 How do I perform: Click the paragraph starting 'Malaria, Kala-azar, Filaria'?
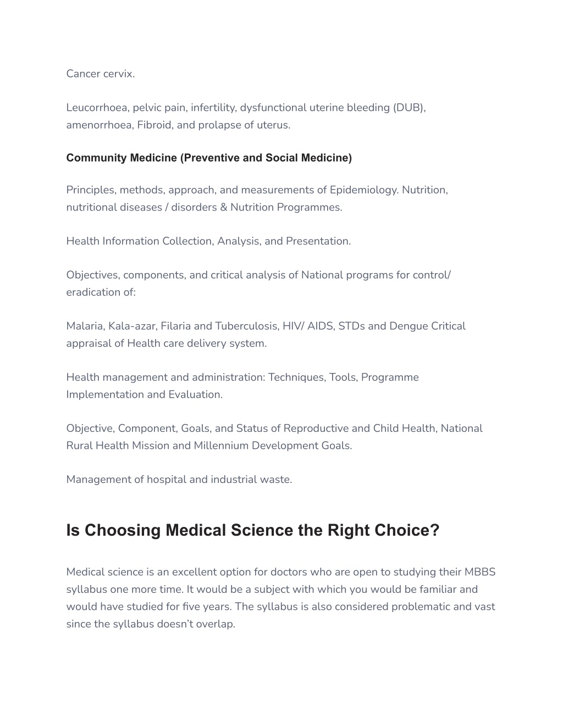coord(266,335)
